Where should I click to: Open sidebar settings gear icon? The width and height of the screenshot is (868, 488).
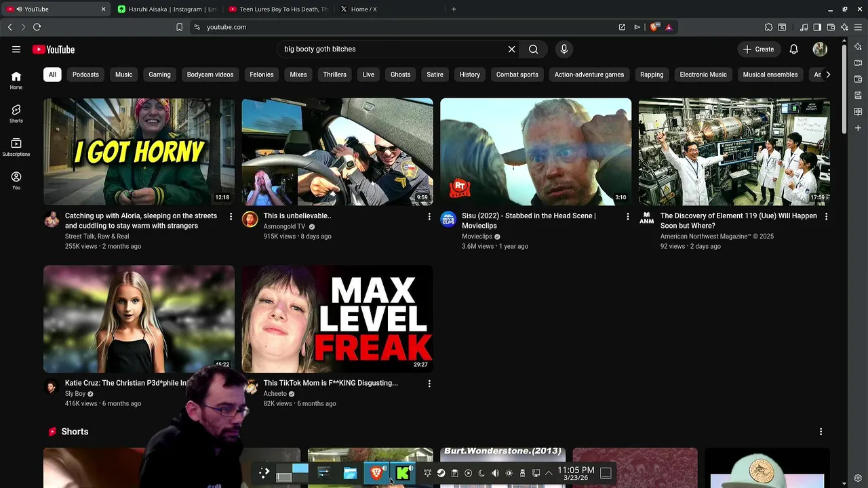pos(858,479)
